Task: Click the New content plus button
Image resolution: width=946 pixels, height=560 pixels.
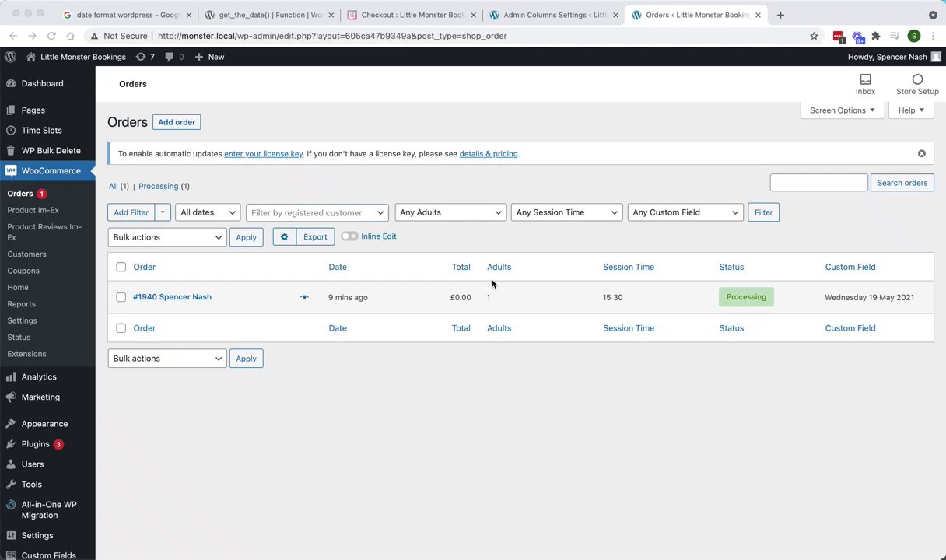Action: (209, 57)
